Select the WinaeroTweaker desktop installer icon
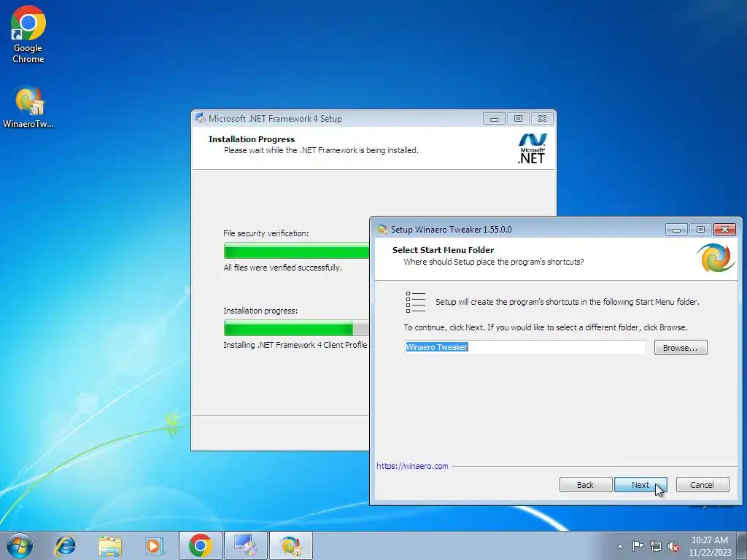Screen dimensions: 747x560 (x=28, y=106)
